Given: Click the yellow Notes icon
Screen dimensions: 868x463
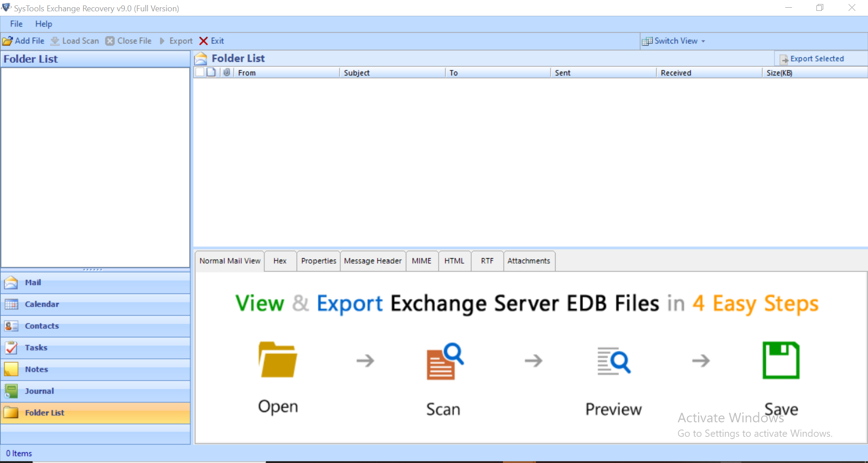Looking at the screenshot, I should (x=11, y=369).
